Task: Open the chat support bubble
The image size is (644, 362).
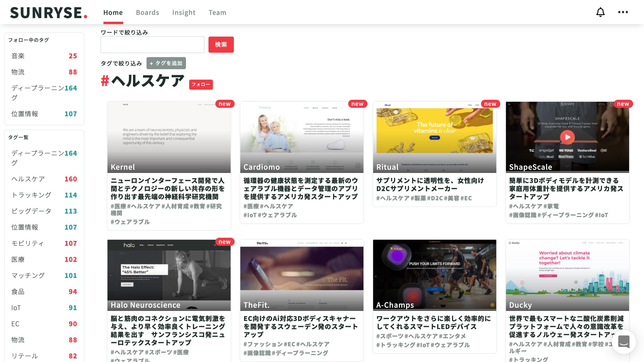Action: coord(624,342)
